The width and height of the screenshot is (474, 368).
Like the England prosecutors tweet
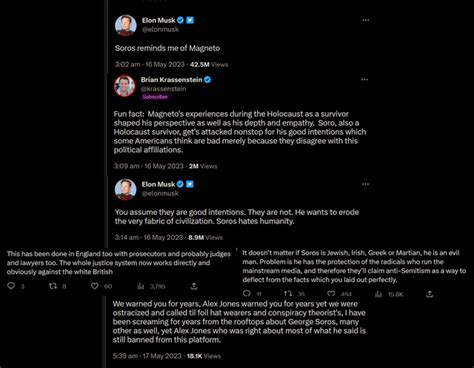point(95,286)
